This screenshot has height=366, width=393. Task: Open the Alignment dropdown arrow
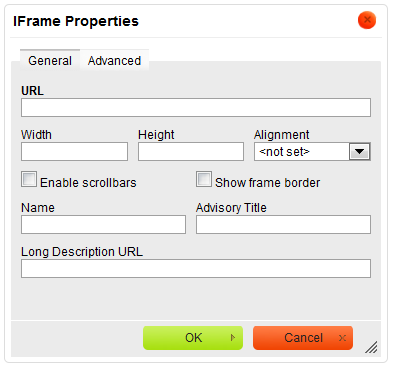[x=359, y=152]
